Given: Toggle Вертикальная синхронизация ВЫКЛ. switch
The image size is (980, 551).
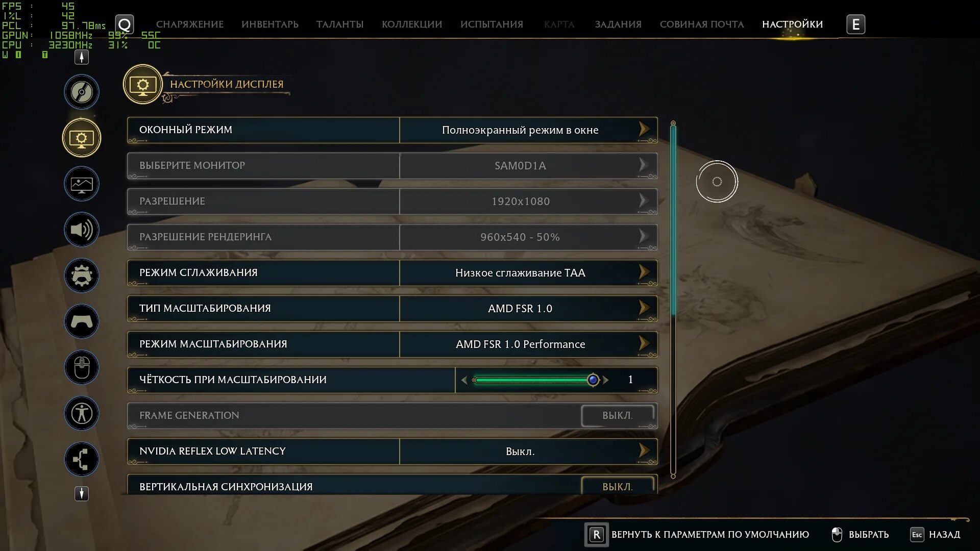Looking at the screenshot, I should 618,486.
